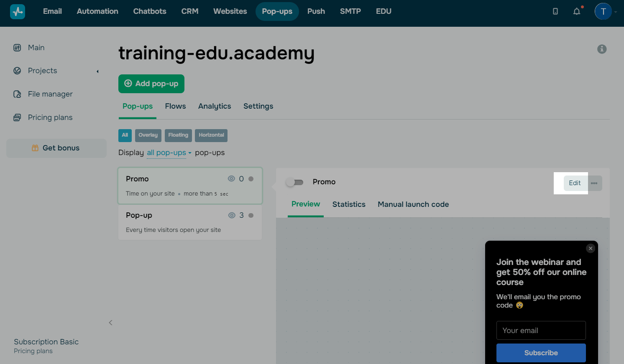Switch to the Flows tab

pyautogui.click(x=175, y=107)
